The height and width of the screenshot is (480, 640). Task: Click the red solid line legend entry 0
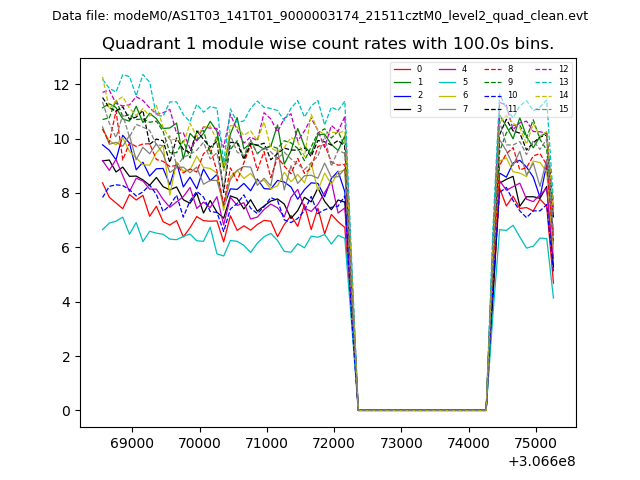[407, 69]
